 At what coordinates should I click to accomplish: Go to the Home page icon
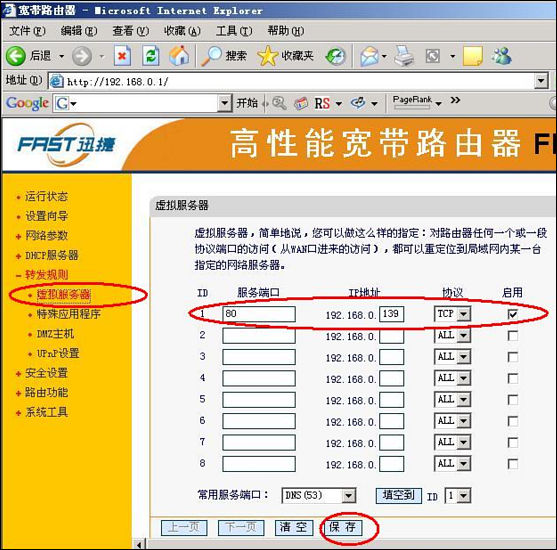pos(179,56)
